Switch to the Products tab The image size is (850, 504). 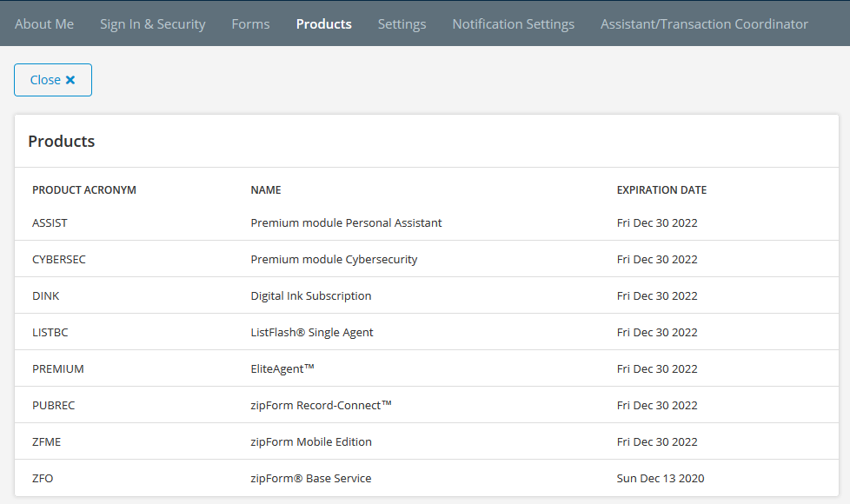(x=323, y=23)
